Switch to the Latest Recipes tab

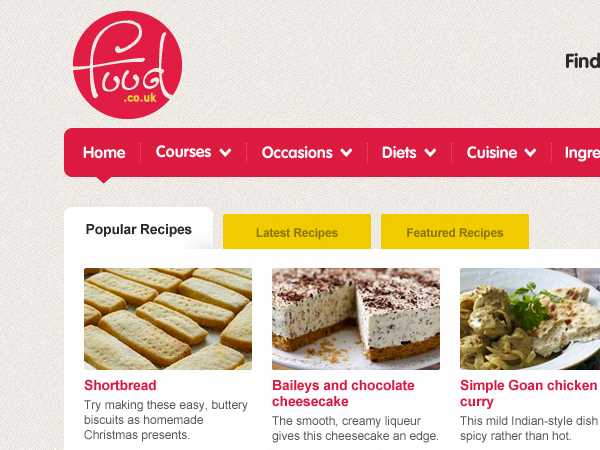297,232
